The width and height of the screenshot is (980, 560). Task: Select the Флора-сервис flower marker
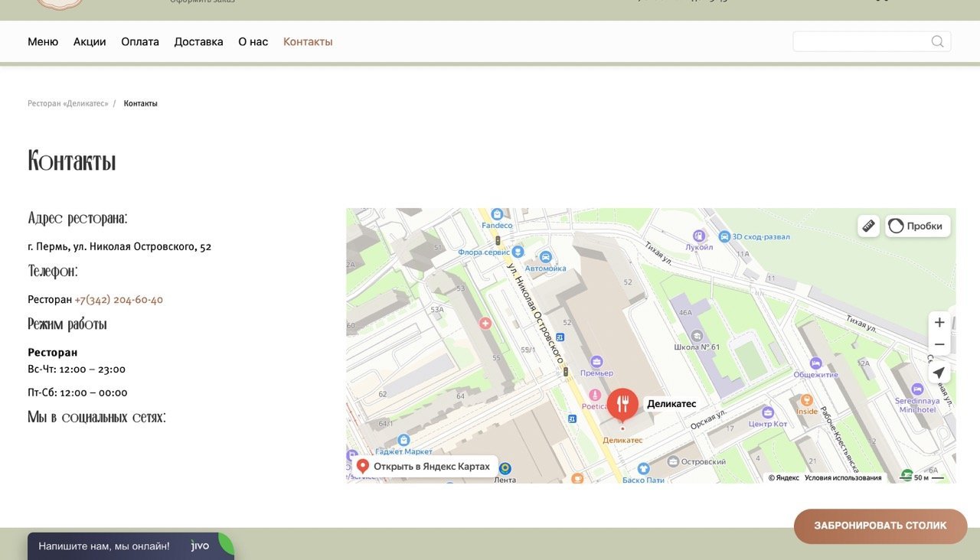coord(518,251)
